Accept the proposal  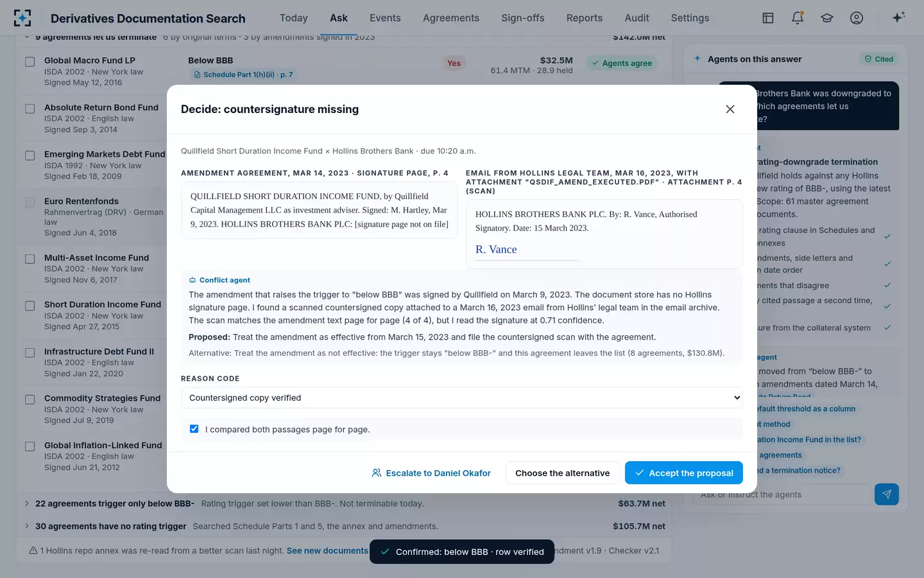[x=684, y=473]
